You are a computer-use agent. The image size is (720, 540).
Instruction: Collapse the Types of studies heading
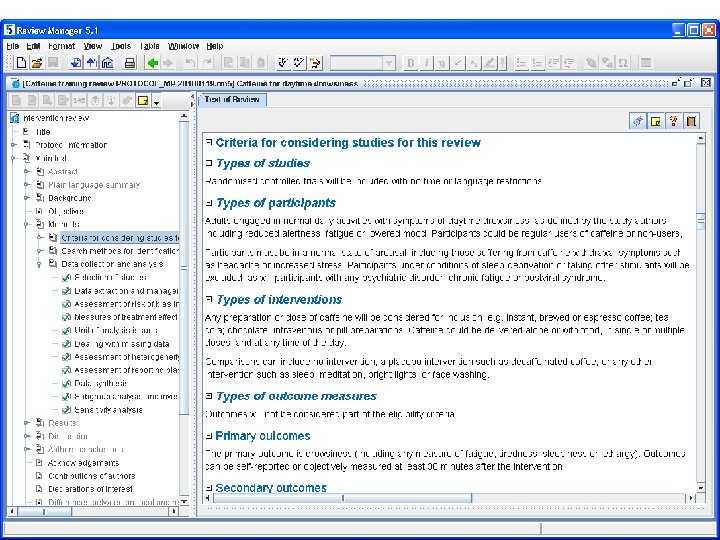209,163
